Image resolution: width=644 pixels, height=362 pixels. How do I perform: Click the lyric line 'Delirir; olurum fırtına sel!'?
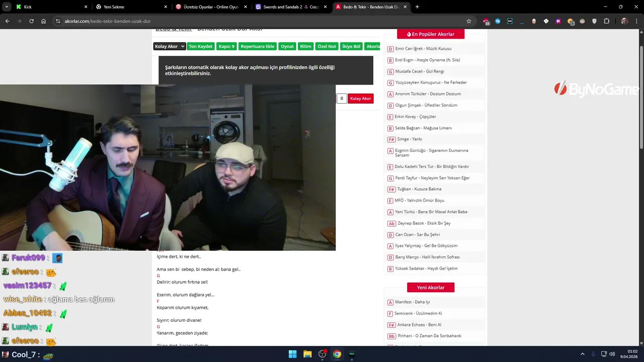pos(182,282)
